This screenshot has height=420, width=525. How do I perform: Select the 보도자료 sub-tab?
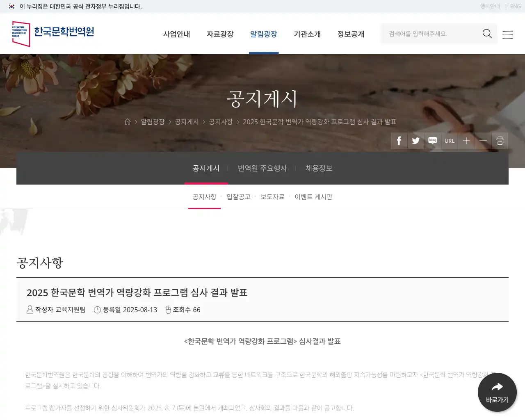(x=273, y=196)
